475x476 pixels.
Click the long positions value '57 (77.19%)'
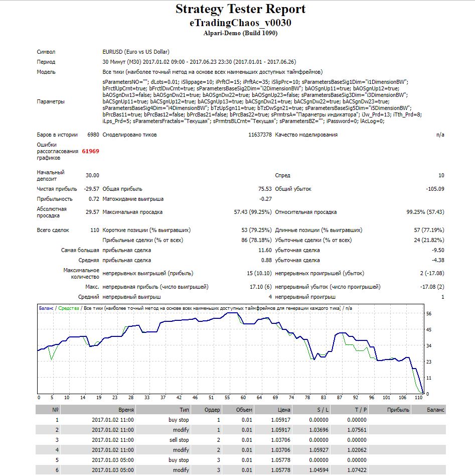(429, 230)
